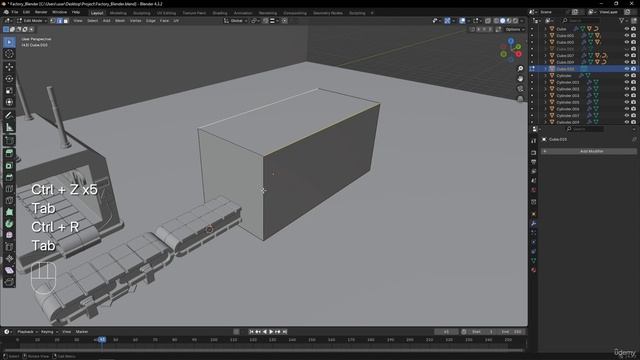Open the shading options dropdown arrow

tap(522, 20)
